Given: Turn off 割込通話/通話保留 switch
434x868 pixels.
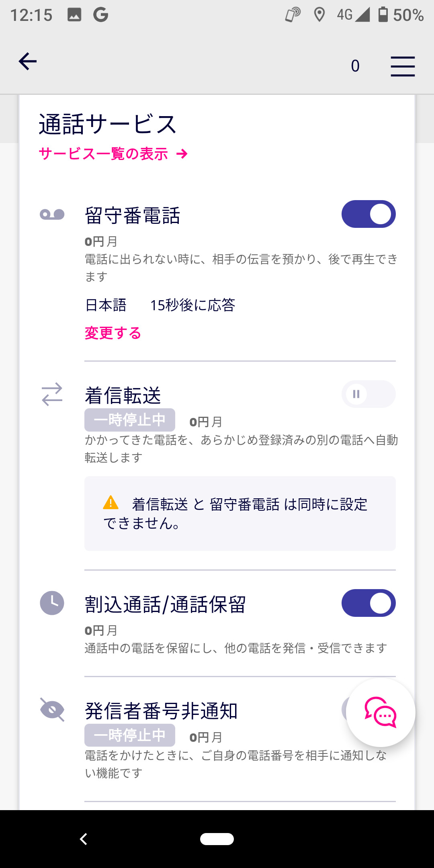Looking at the screenshot, I should (x=368, y=603).
